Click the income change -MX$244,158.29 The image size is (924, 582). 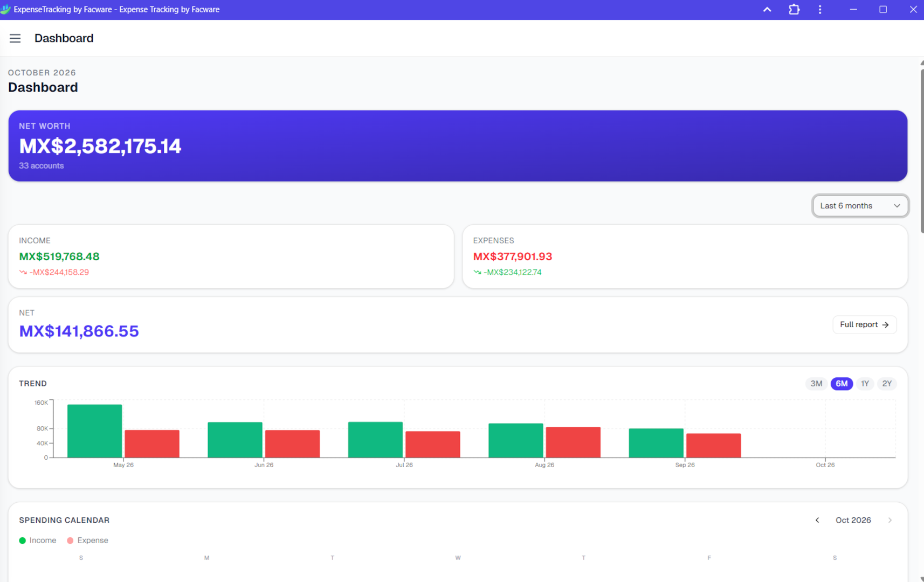(59, 272)
